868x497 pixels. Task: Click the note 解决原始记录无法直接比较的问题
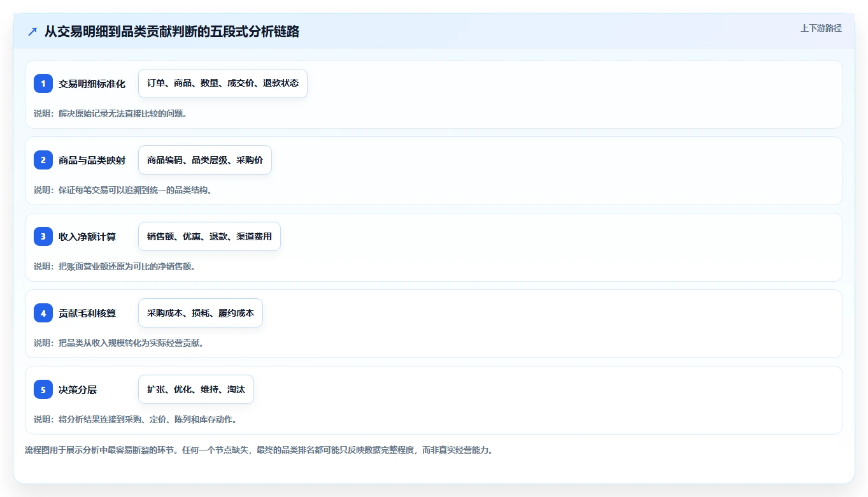(x=110, y=113)
